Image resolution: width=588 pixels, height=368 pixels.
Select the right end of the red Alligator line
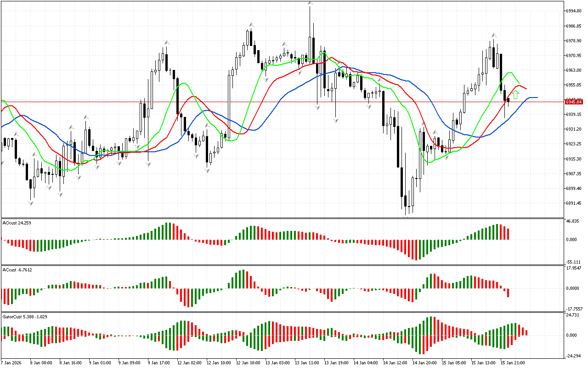(x=526, y=89)
